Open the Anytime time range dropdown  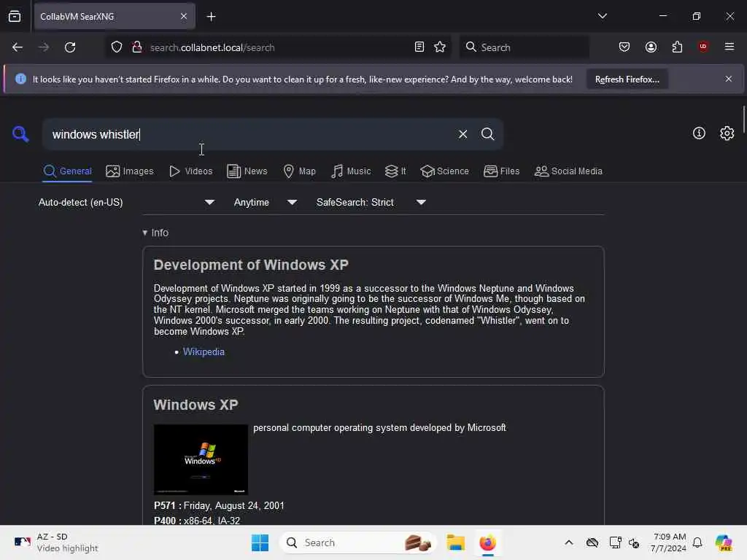pos(266,203)
